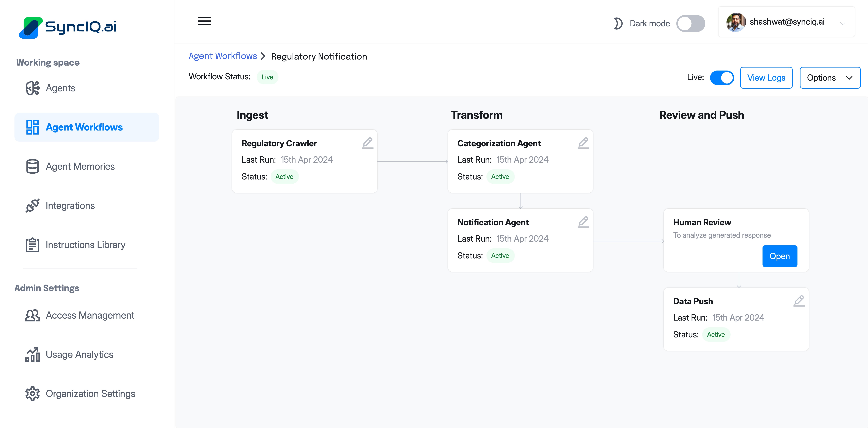Open Organization Settings

(87, 394)
